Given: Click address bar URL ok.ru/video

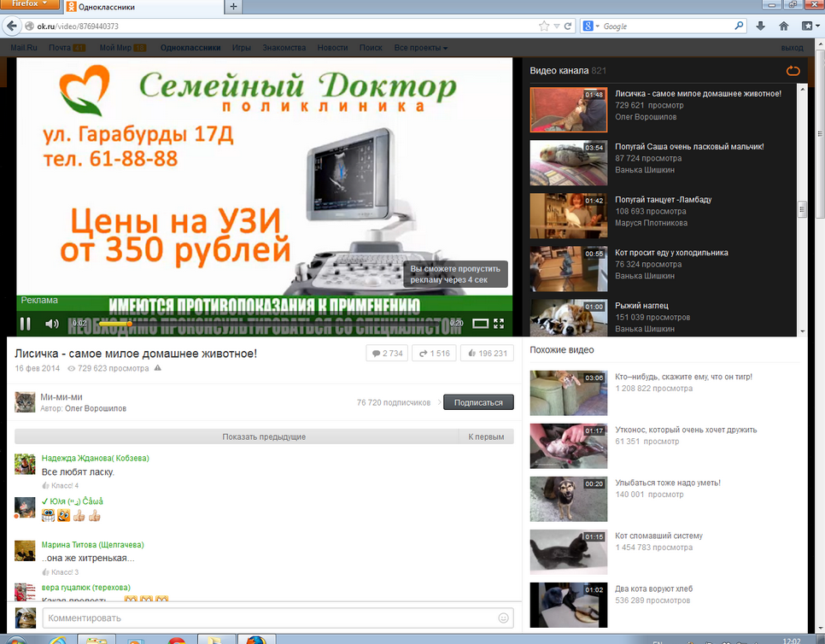Looking at the screenshot, I should (x=78, y=26).
